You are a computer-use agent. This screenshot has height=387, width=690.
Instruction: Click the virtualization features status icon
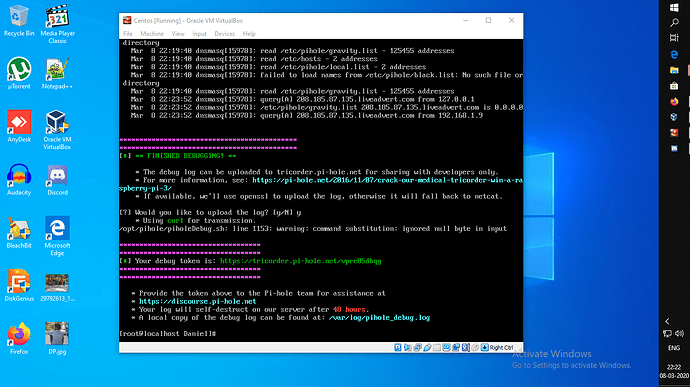[466, 347]
